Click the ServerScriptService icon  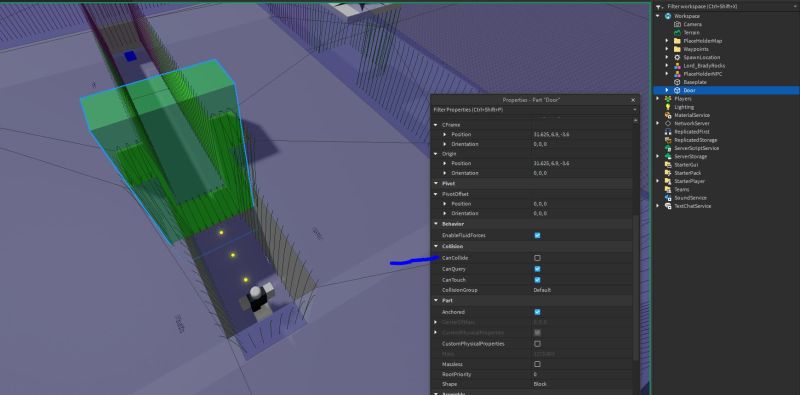(668, 148)
